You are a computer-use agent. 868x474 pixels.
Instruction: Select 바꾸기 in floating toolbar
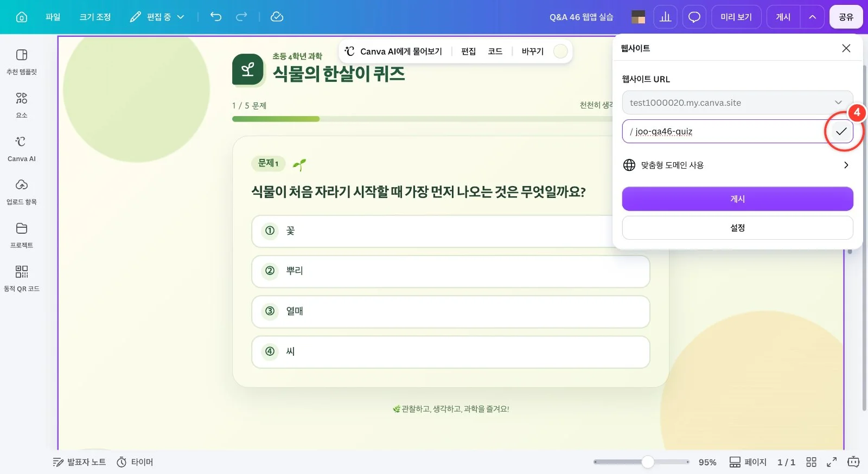pos(532,52)
